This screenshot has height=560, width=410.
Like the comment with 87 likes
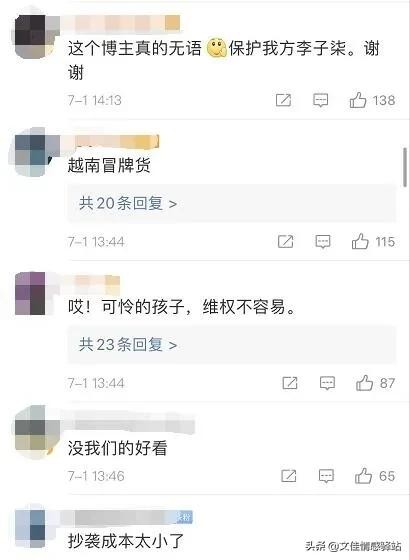(x=364, y=383)
